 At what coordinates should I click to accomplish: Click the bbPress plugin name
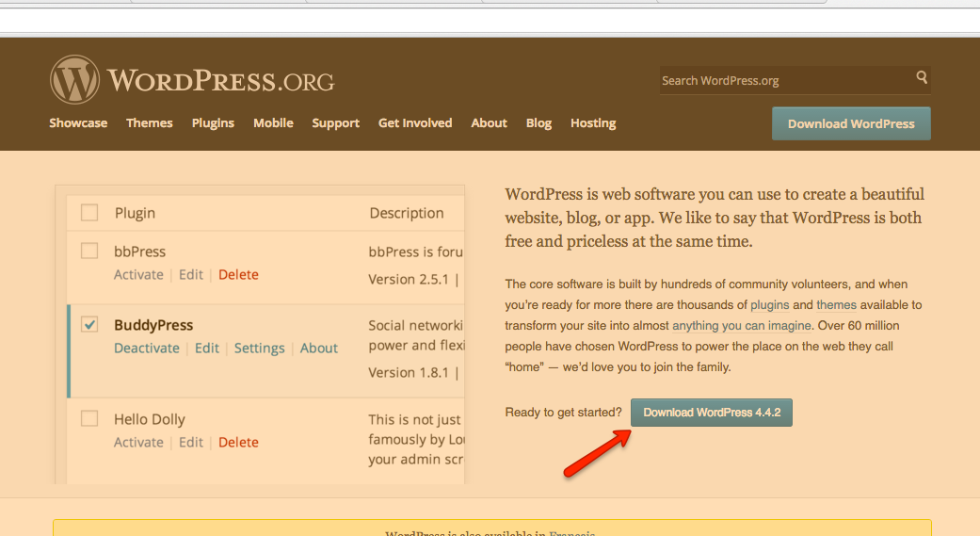click(x=139, y=252)
